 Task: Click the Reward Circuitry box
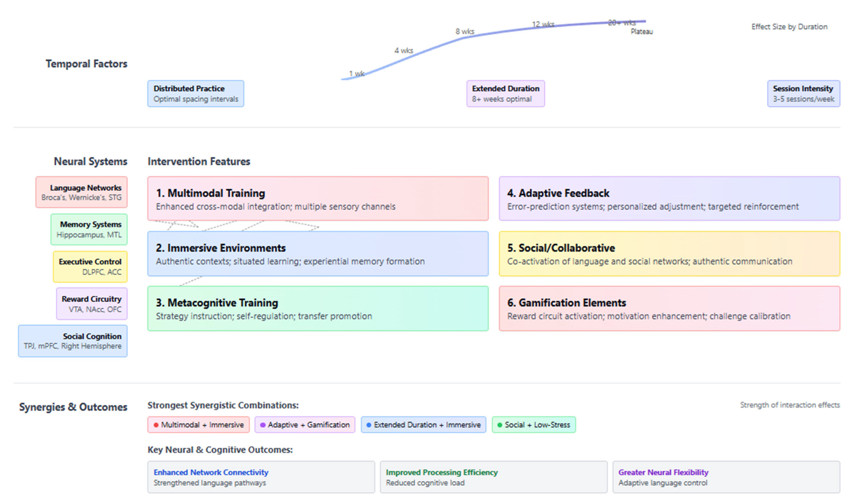click(x=92, y=304)
